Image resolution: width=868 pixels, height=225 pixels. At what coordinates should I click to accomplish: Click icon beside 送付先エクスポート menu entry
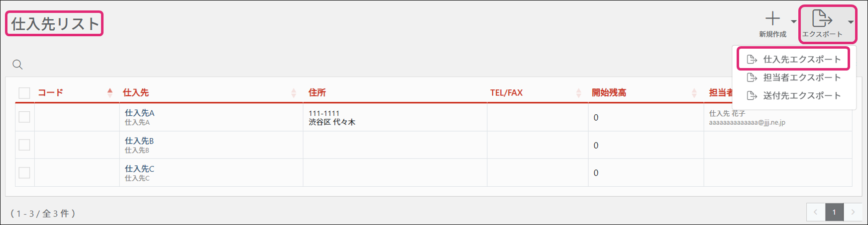[x=752, y=96]
